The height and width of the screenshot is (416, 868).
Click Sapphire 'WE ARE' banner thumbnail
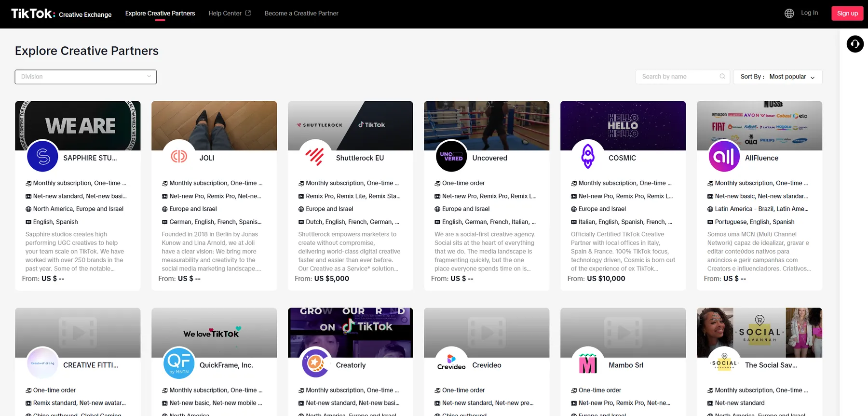pyautogui.click(x=78, y=125)
